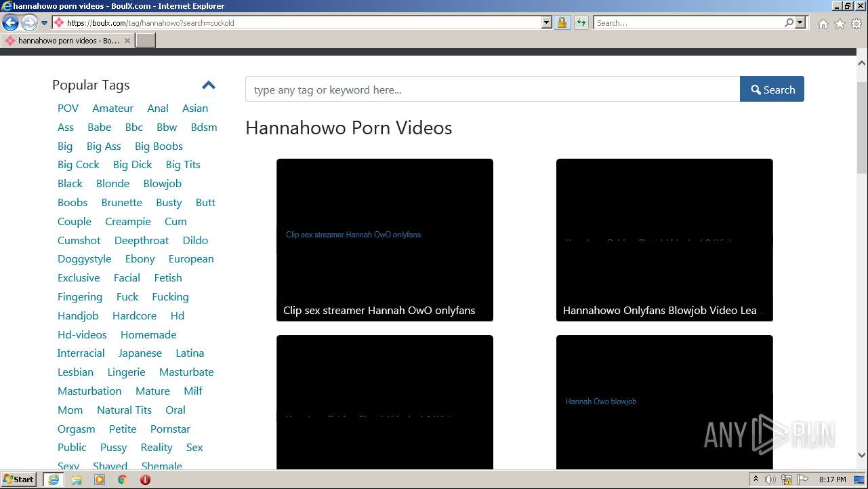
Task: Open the Japanese tag link
Action: point(140,353)
